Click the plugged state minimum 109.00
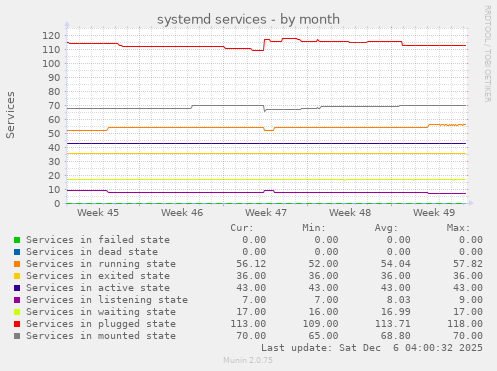Image resolution: width=497 pixels, height=371 pixels. tap(320, 324)
